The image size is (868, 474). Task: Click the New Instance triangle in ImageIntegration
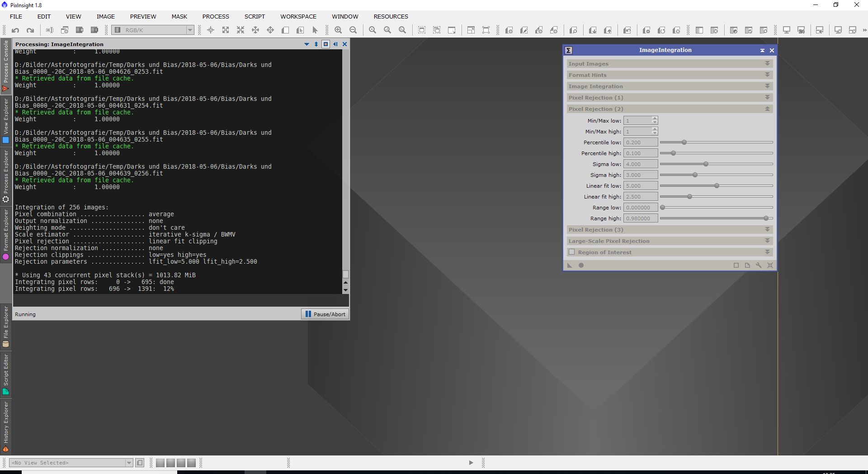coord(570,265)
